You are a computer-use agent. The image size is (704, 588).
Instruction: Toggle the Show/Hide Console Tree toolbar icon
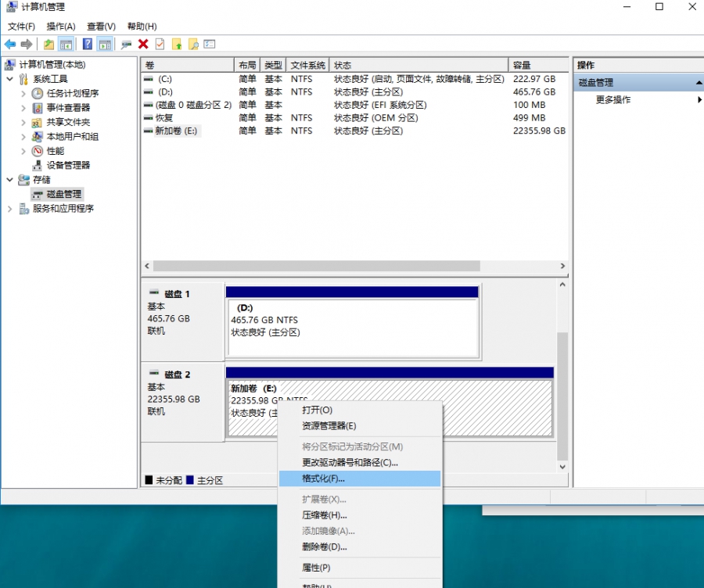click(x=66, y=45)
